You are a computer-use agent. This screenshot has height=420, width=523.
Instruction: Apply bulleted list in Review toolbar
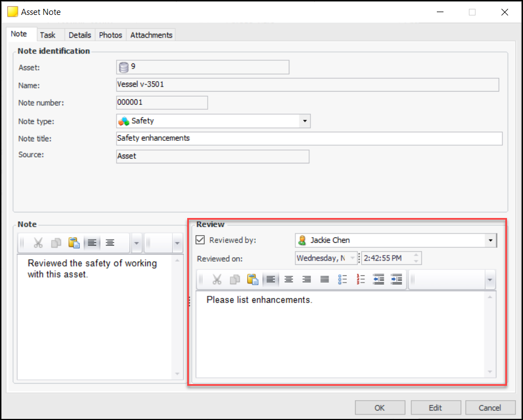tap(343, 279)
